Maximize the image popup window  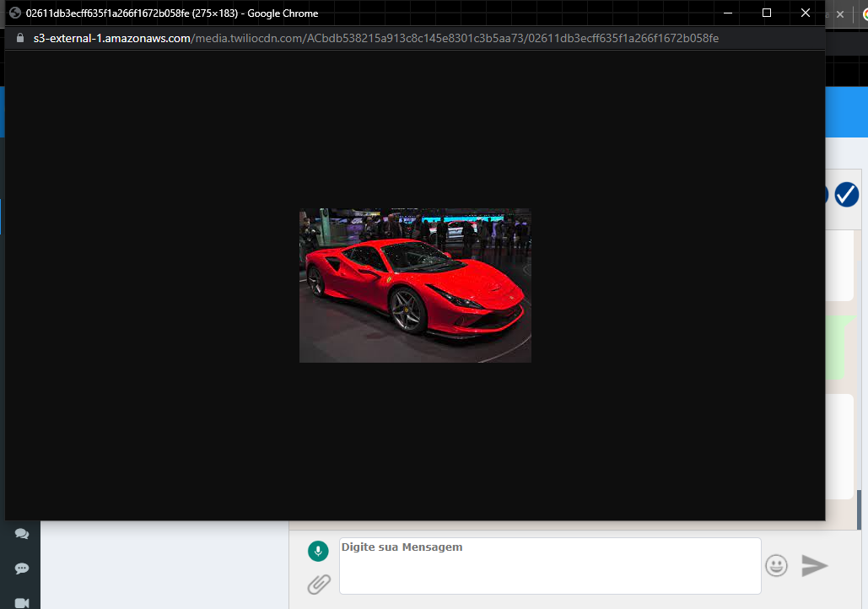(767, 13)
